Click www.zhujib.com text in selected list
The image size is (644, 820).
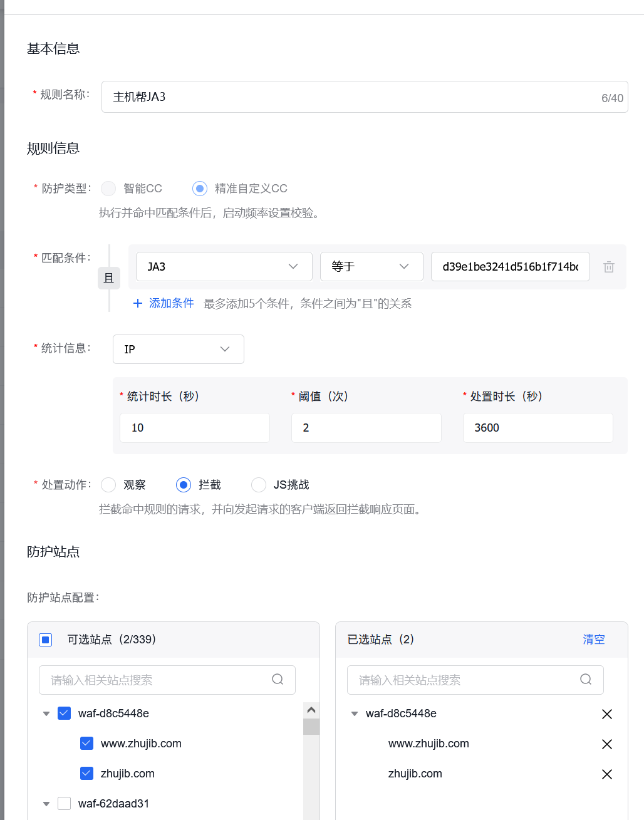coord(428,744)
